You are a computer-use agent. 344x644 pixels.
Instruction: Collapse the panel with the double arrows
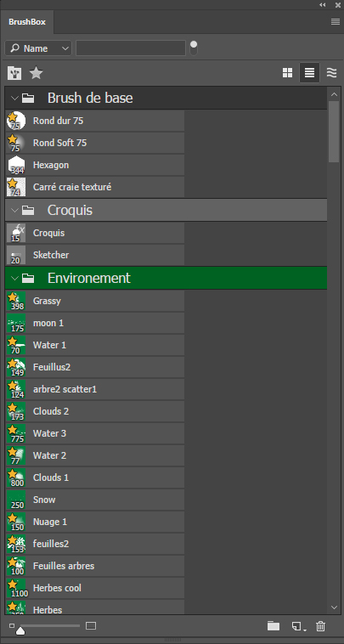(322, 4)
